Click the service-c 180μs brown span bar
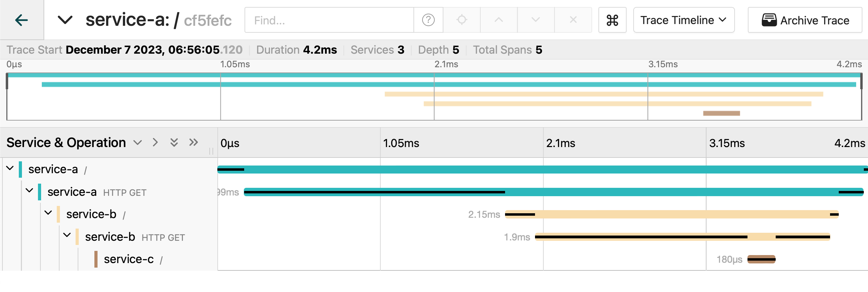Screen dimensions: 868x292 (761, 260)
